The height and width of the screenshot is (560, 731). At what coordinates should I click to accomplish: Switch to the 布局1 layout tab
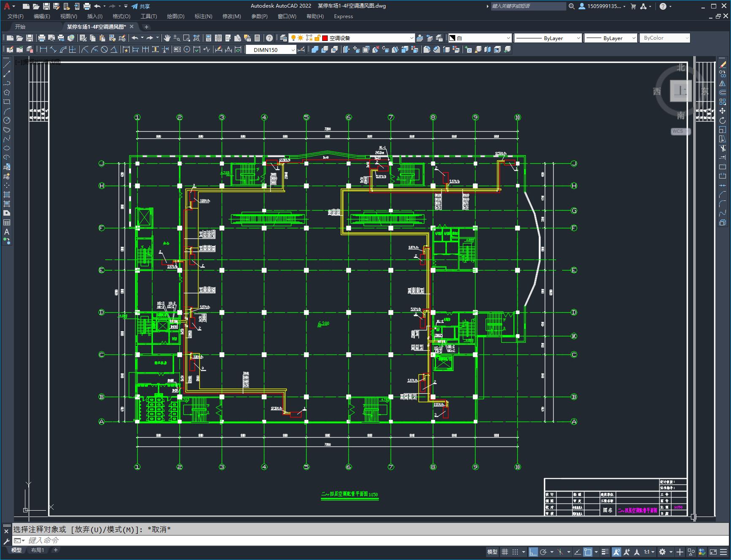(38, 550)
